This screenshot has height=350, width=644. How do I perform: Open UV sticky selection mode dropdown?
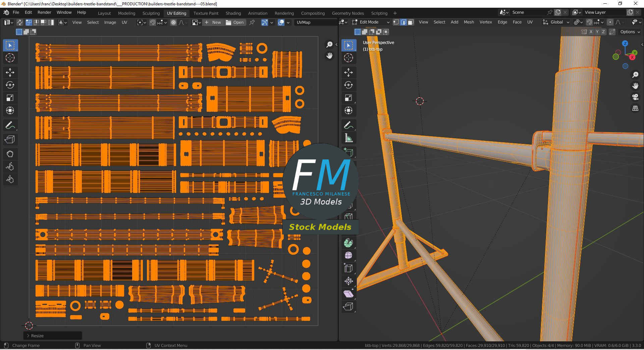click(62, 22)
